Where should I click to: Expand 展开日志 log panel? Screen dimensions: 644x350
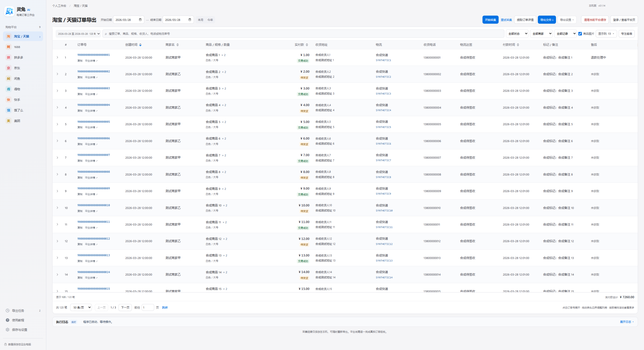[627, 322]
